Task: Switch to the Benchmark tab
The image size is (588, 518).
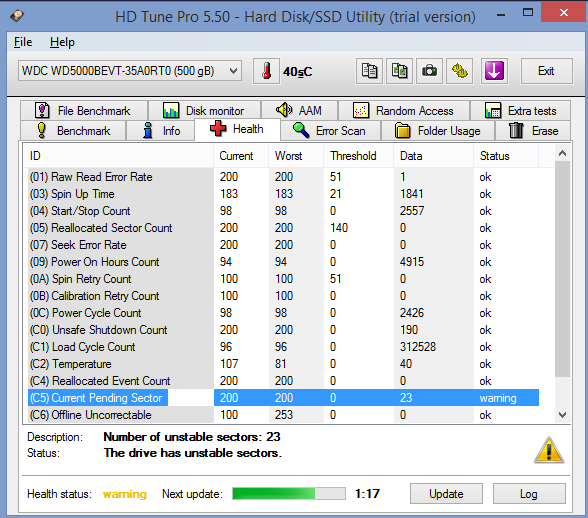Action: click(x=73, y=131)
